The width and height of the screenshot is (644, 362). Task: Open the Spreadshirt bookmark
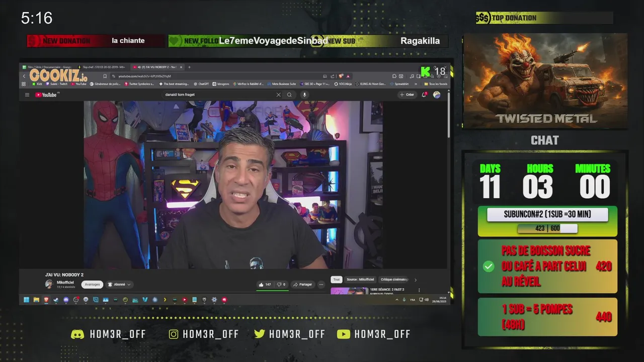(x=399, y=84)
